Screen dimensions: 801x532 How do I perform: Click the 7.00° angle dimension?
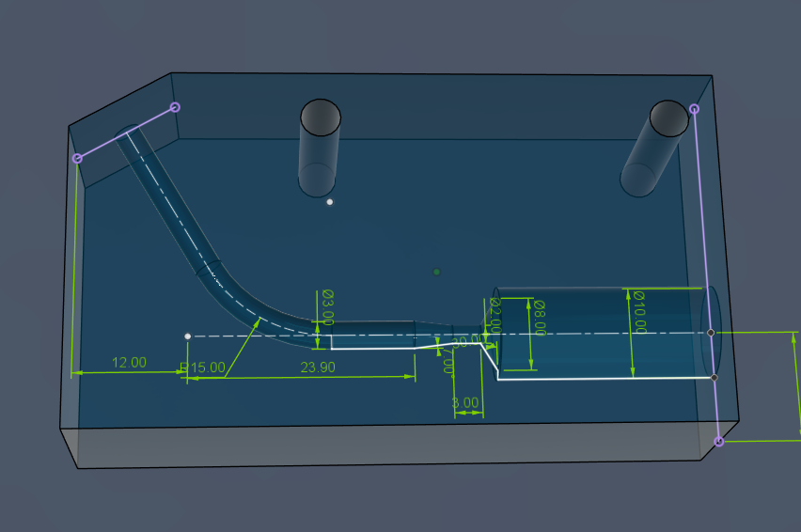(x=448, y=362)
